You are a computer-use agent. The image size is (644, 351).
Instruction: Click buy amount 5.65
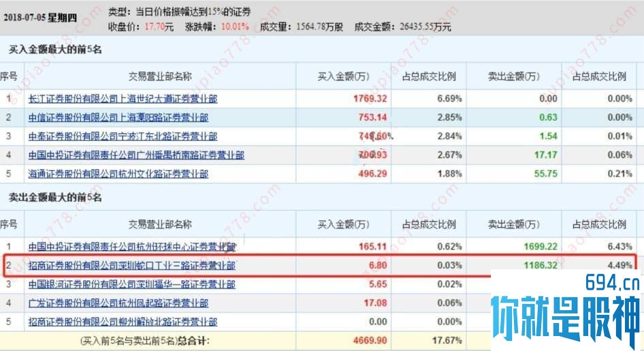pyautogui.click(x=378, y=284)
